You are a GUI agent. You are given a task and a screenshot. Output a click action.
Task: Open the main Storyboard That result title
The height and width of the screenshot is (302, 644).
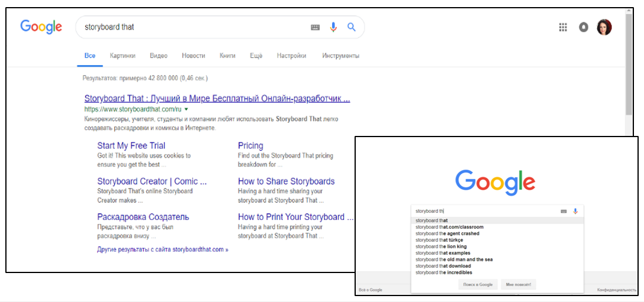[x=217, y=99]
